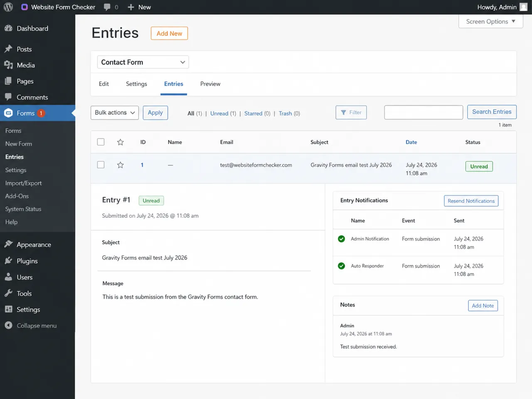Click the Plugins plug icon
Viewport: 532px width, 399px height.
tap(8, 261)
